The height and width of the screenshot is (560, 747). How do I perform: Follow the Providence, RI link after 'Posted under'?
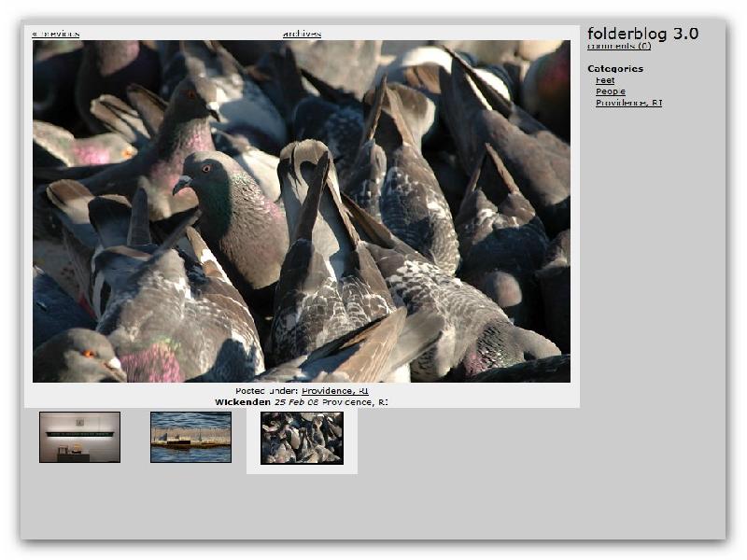tap(335, 391)
